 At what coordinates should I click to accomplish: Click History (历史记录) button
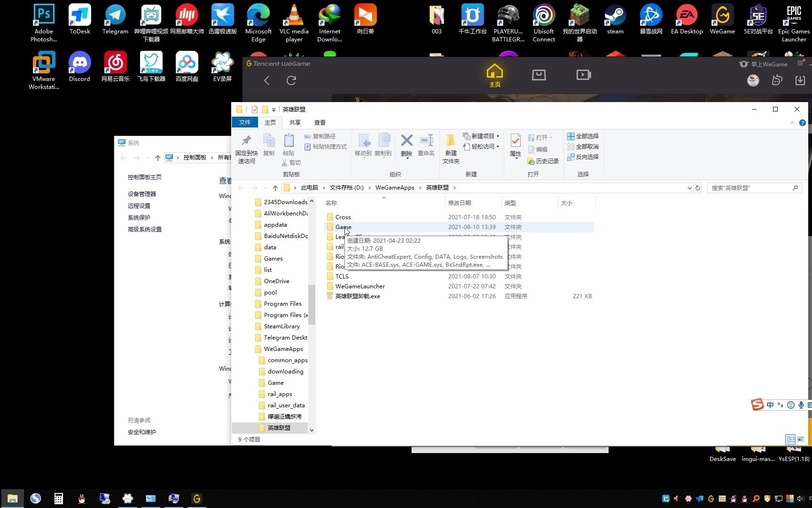(543, 161)
